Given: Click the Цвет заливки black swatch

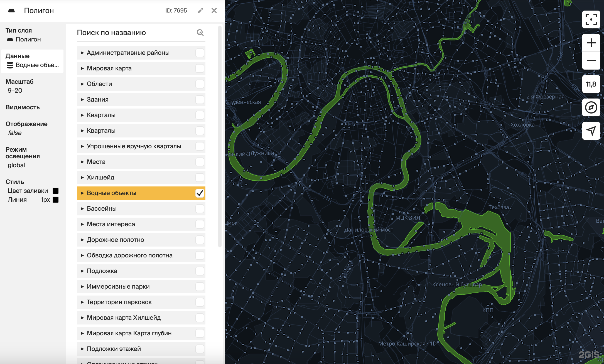Looking at the screenshot, I should [x=56, y=191].
